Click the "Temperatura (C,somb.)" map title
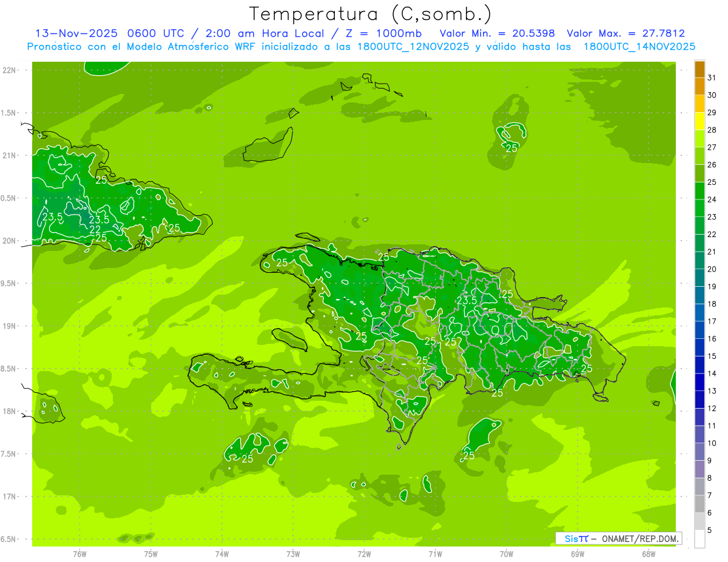The height and width of the screenshot is (562, 728). 370,13
